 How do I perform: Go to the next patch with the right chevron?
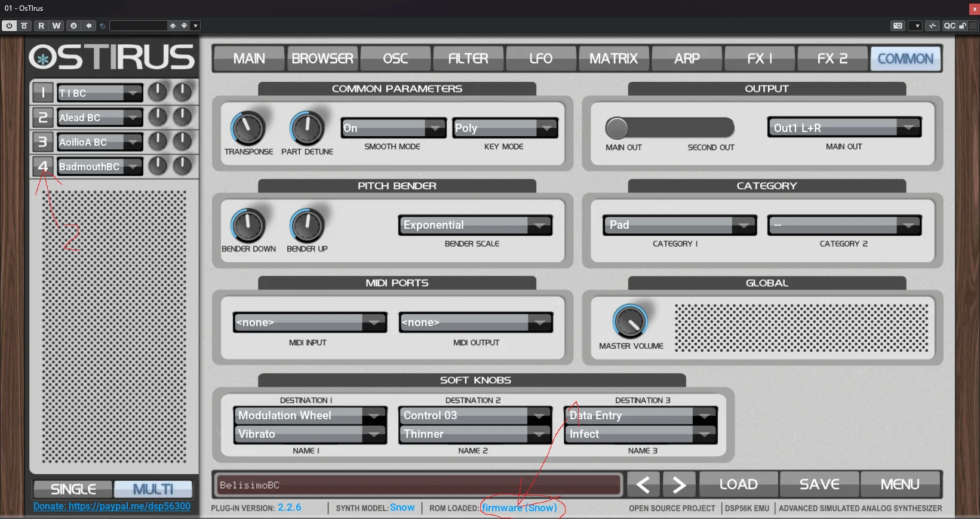coord(679,484)
